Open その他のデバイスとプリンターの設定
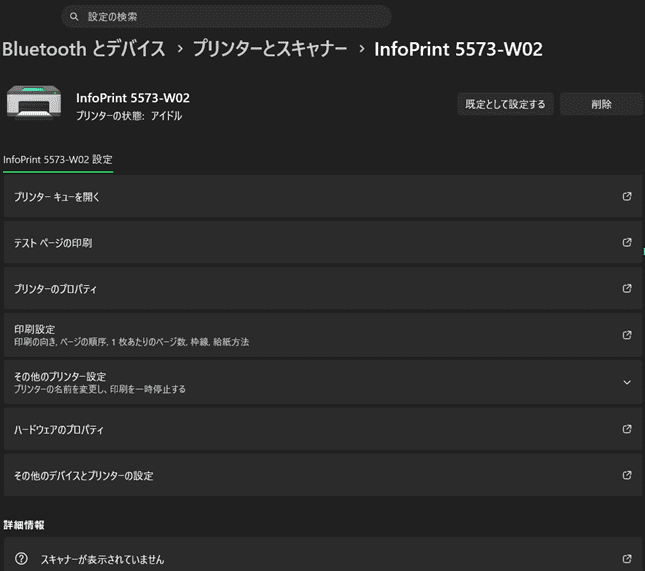Viewport: 645px width, 571px height. (323, 476)
